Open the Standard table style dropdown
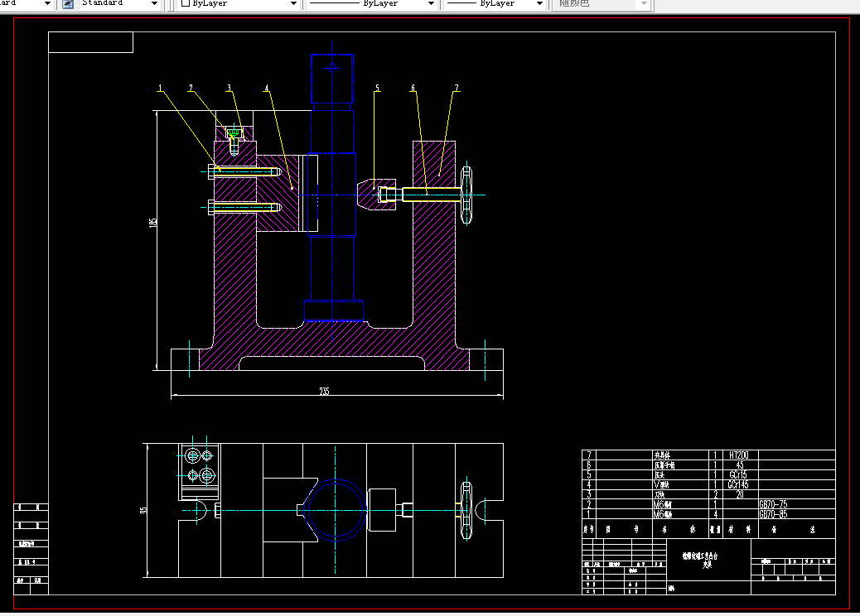 tap(119, 4)
